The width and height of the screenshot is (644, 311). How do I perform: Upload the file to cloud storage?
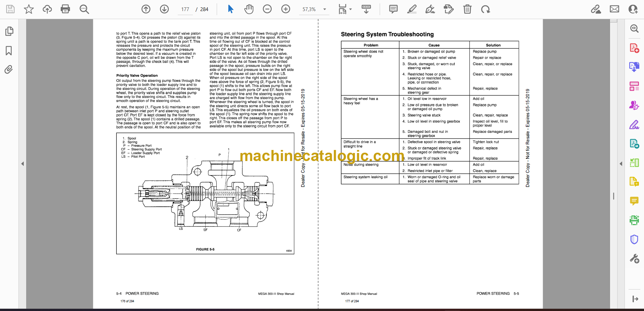click(x=47, y=9)
